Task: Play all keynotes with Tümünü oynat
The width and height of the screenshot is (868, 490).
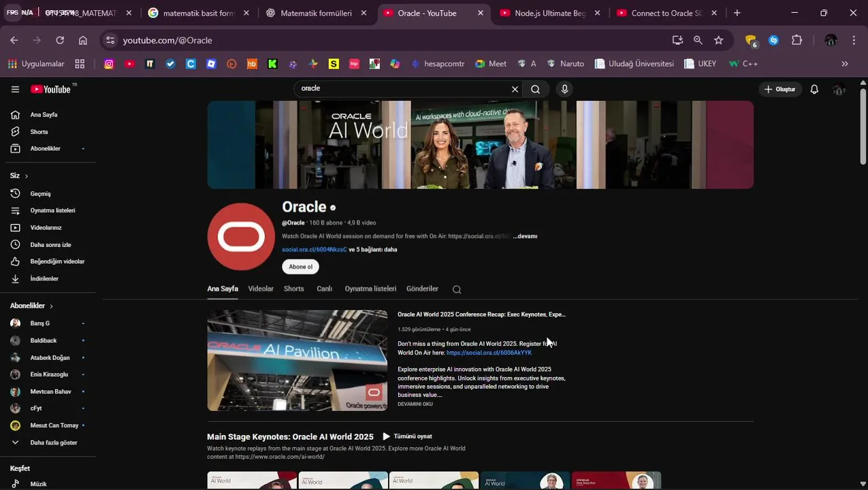Action: click(407, 436)
